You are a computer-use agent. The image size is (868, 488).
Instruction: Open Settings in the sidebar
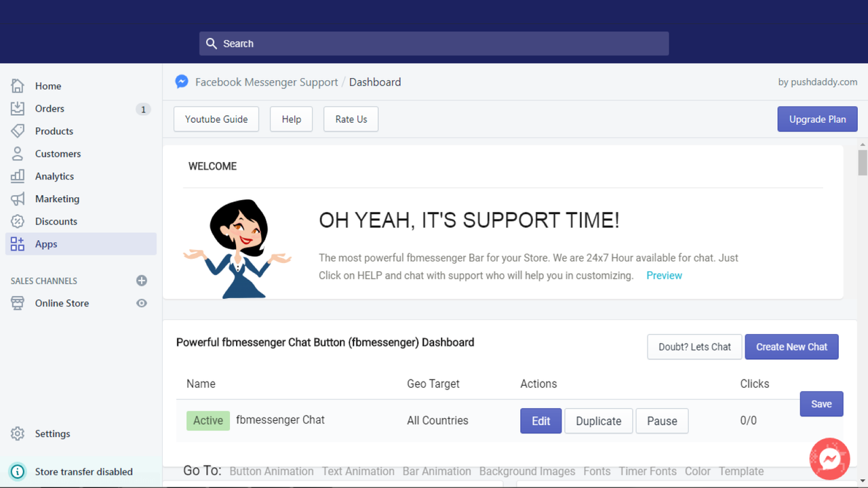52,434
